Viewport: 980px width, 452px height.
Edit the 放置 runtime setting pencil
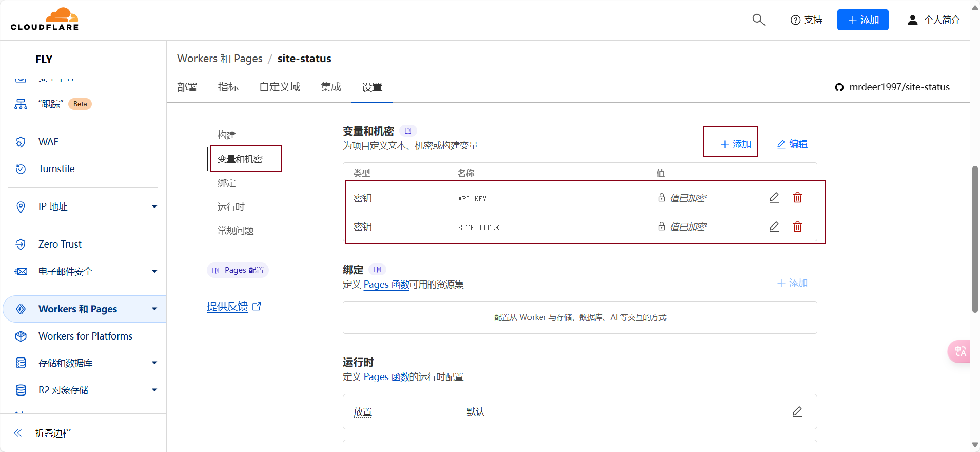click(x=797, y=411)
